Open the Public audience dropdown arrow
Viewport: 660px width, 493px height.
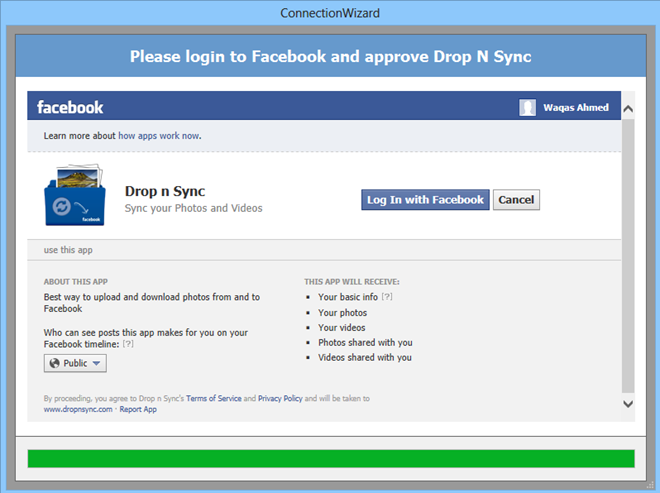(x=96, y=363)
